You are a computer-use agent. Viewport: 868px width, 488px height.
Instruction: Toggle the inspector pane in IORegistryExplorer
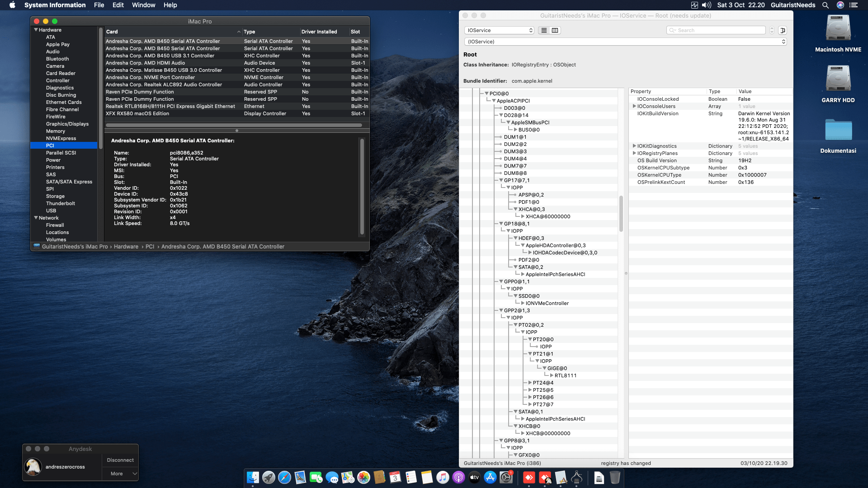coord(783,30)
